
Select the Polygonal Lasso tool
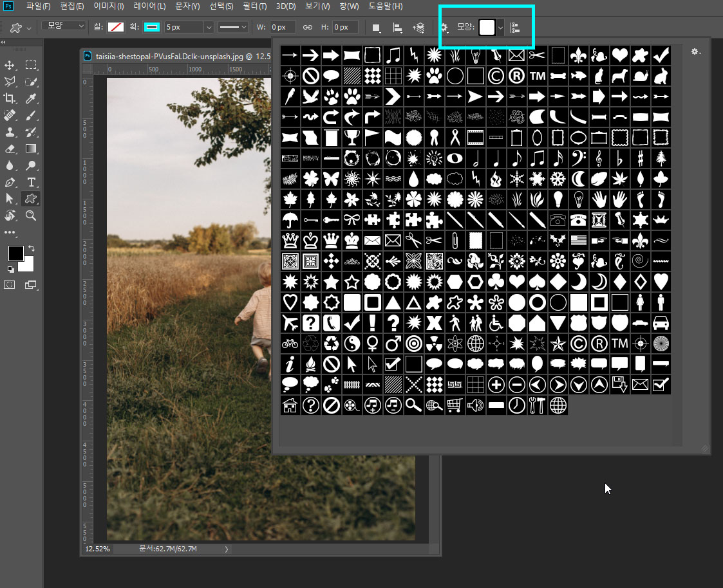pos(10,82)
